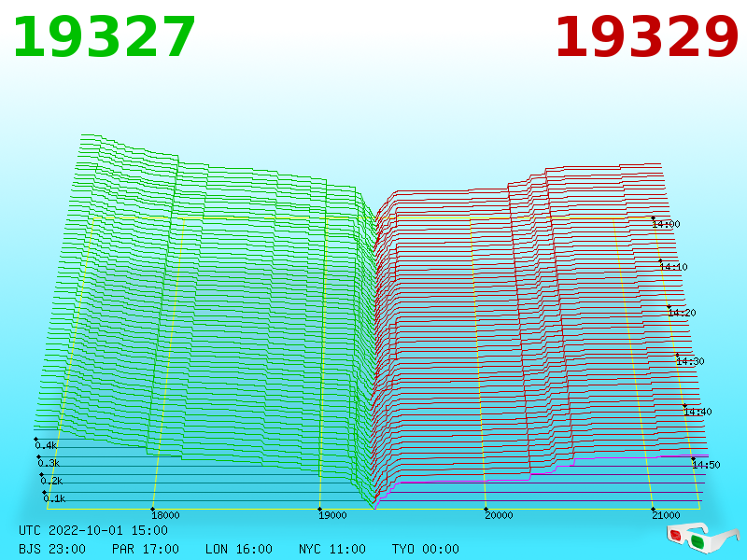Click the 14:20 time axis marker

(682, 313)
